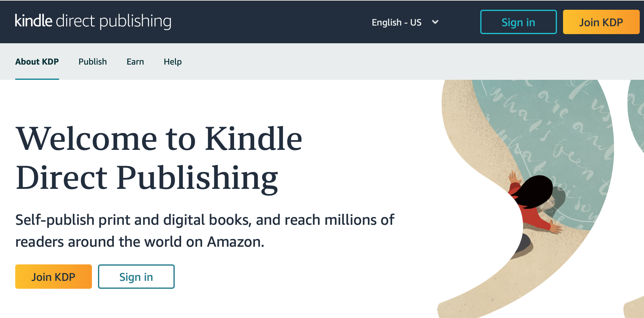Click the Kindle Direct Publishing logo
The height and width of the screenshot is (318, 644).
[x=93, y=21]
